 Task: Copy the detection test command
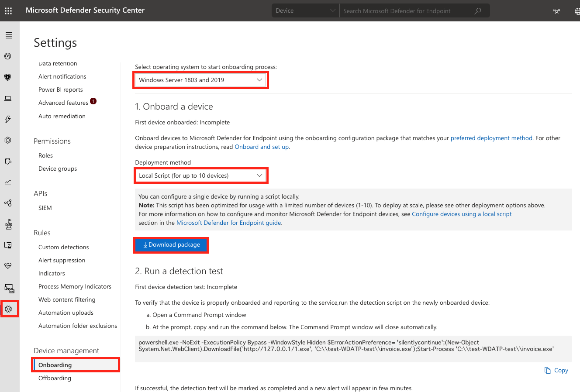[x=556, y=370]
